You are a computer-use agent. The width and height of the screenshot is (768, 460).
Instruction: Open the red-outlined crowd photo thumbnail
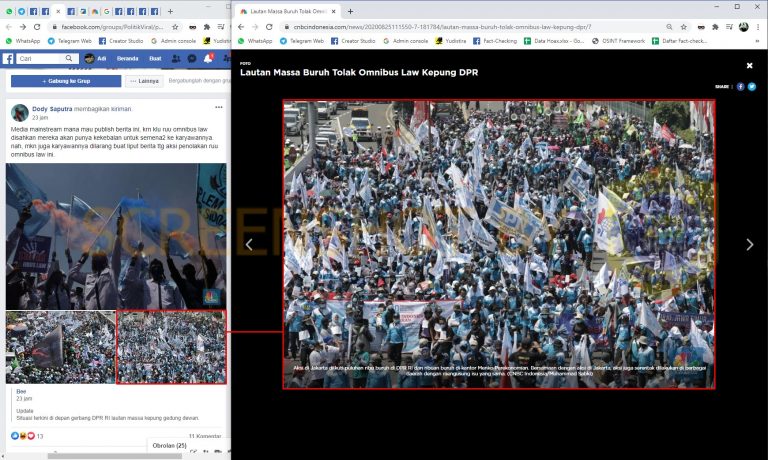coord(171,347)
